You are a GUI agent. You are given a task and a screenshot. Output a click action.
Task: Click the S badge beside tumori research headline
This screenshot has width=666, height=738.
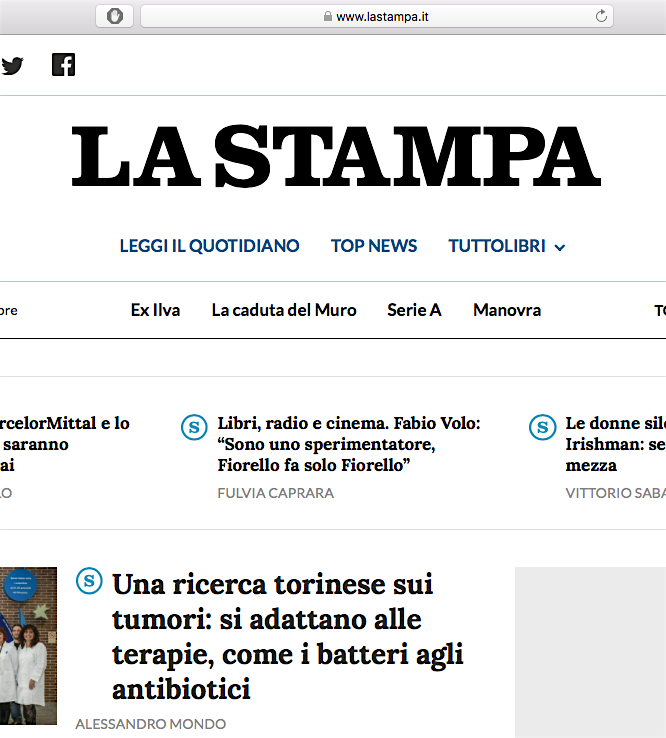tap(89, 581)
